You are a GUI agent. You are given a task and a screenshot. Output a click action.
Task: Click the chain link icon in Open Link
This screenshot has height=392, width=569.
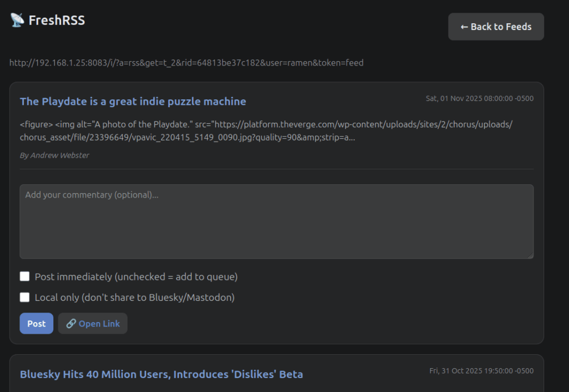pos(71,324)
